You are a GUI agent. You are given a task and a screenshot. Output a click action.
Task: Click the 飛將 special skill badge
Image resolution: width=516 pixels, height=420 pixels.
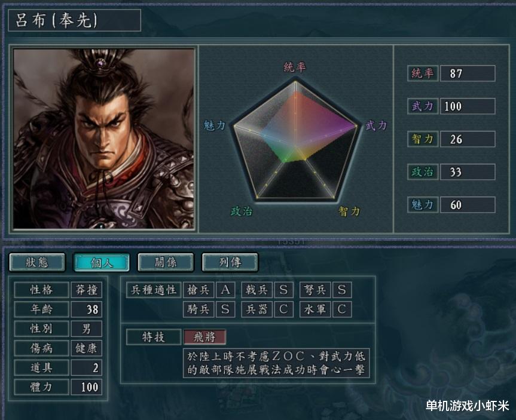point(204,337)
